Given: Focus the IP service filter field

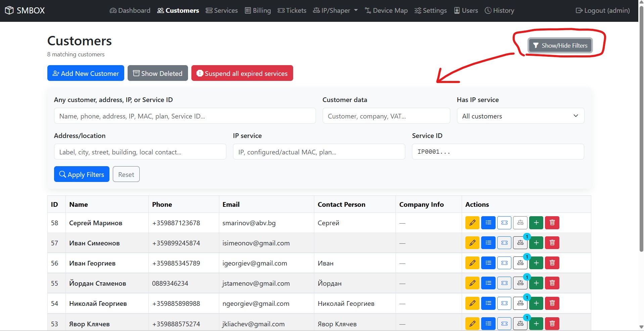Looking at the screenshot, I should (319, 152).
